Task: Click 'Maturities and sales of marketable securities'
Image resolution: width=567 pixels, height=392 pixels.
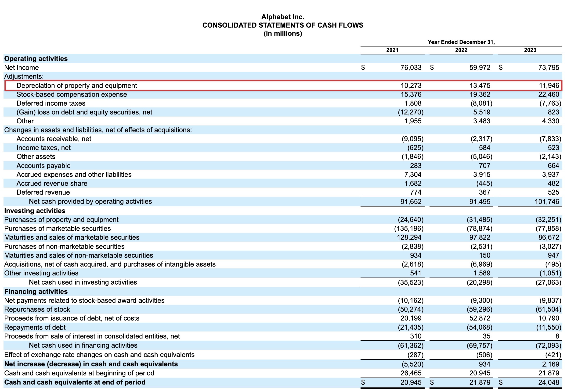Action: tap(72, 238)
